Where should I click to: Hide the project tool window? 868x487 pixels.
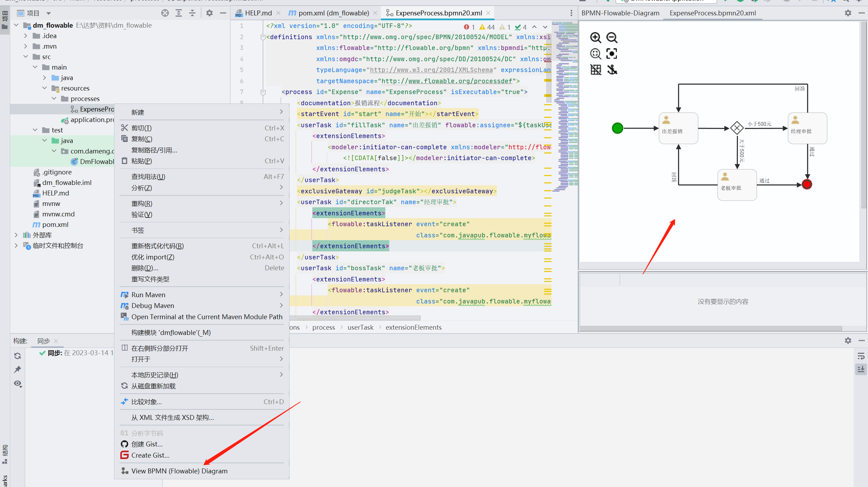pyautogui.click(x=223, y=13)
